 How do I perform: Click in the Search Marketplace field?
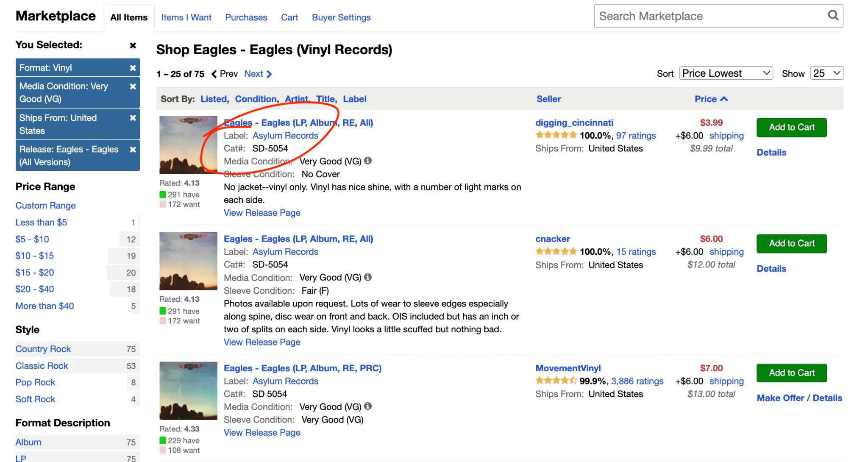[710, 16]
